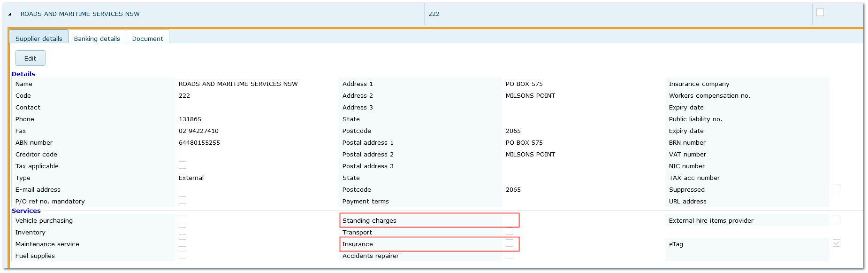Click the NIC number label
Image resolution: width=868 pixels, height=273 pixels.
click(x=687, y=166)
